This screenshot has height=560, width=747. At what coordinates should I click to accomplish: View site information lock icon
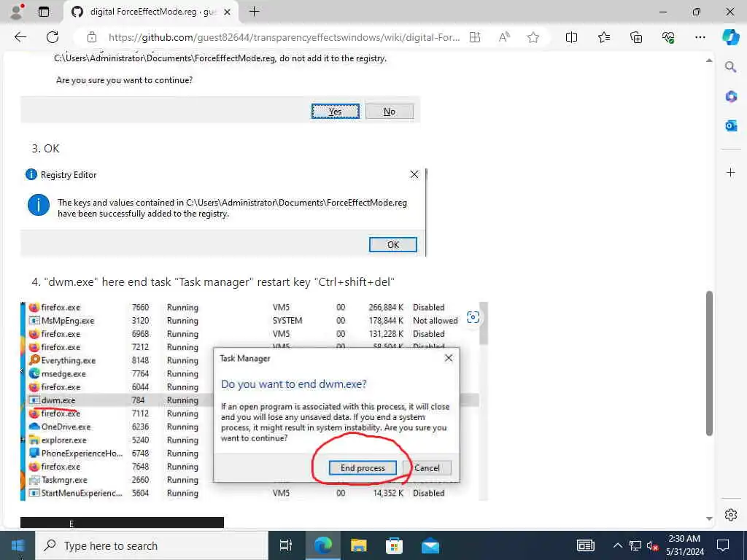click(x=91, y=37)
